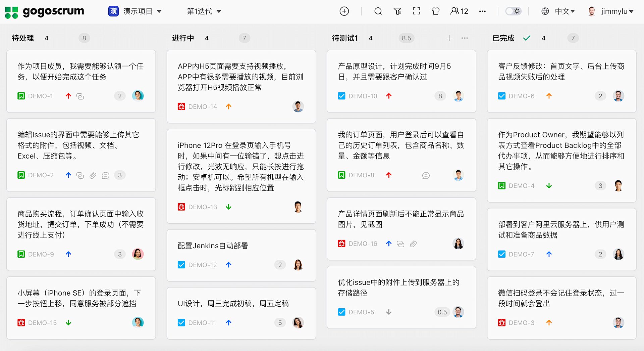Open the filter funnel icon

(x=397, y=11)
